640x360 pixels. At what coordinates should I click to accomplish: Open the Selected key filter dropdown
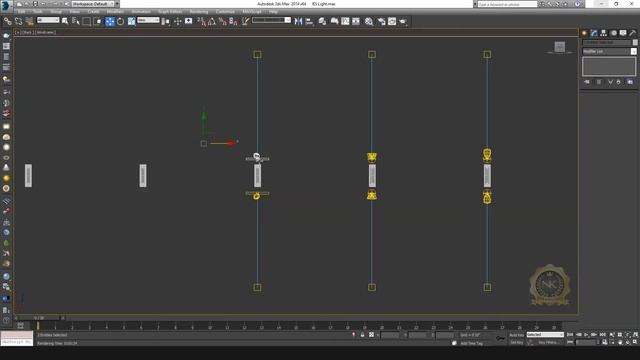coord(545,335)
